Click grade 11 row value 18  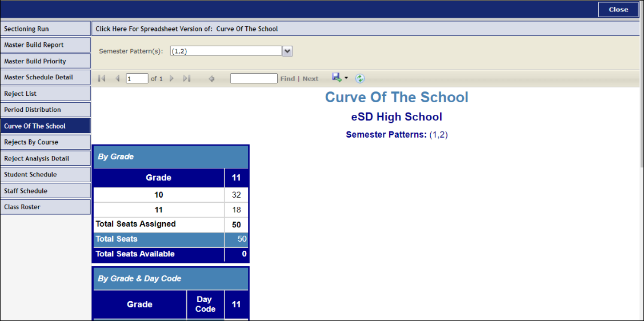pos(236,210)
